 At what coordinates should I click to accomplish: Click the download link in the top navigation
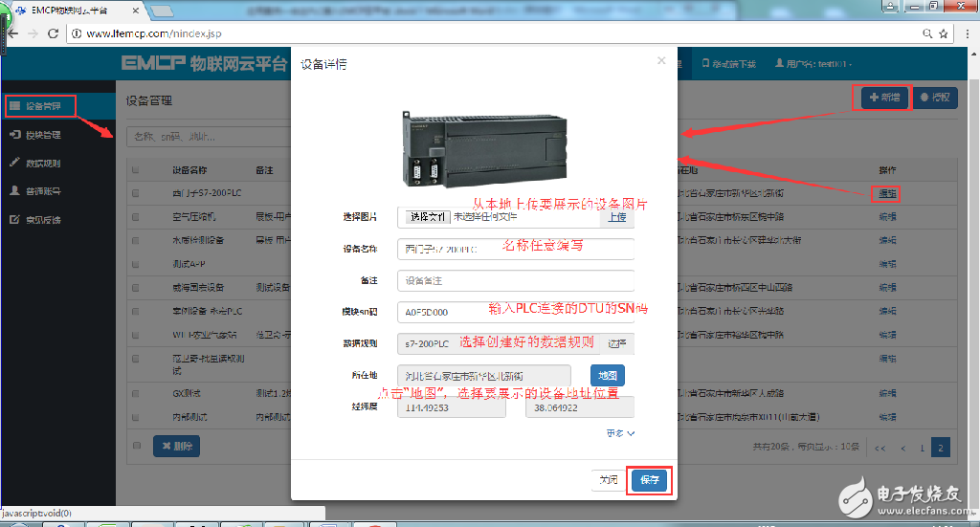(728, 64)
